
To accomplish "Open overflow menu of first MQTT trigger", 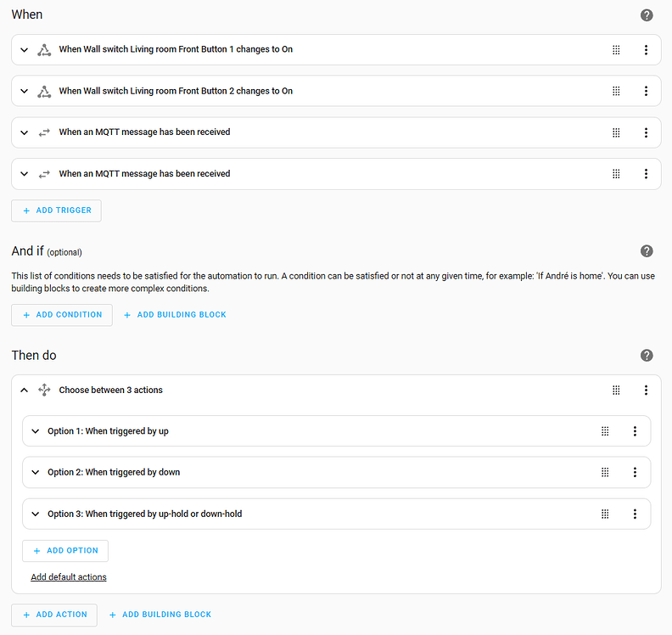I will pyautogui.click(x=646, y=132).
